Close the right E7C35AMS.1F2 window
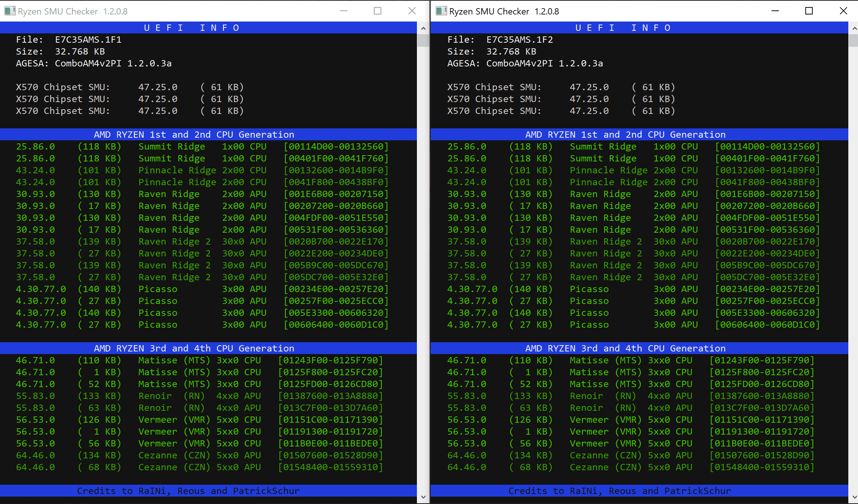The height and width of the screenshot is (504, 858). point(843,11)
